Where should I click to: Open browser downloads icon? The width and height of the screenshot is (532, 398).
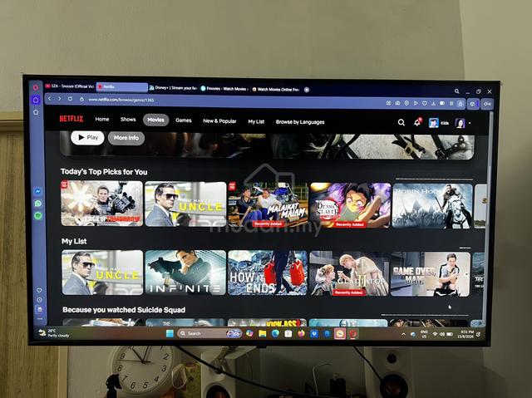pyautogui.click(x=433, y=103)
